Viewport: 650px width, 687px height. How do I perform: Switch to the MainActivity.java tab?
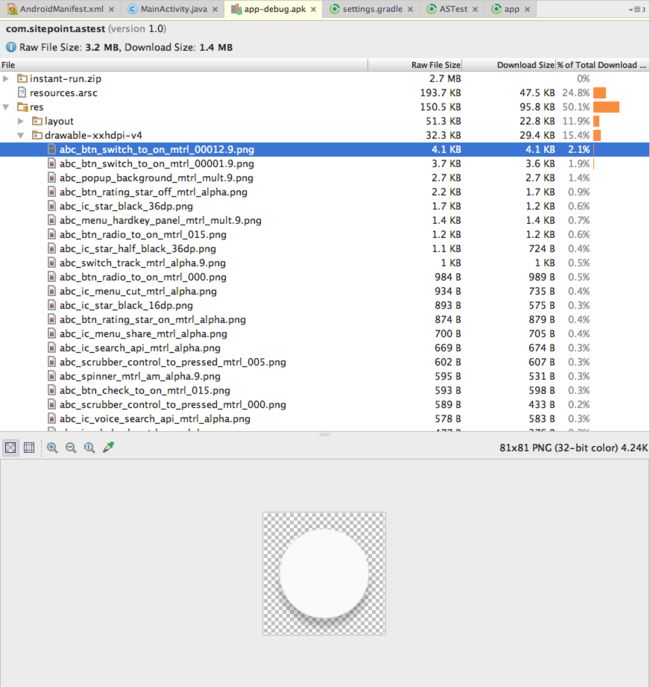[173, 9]
